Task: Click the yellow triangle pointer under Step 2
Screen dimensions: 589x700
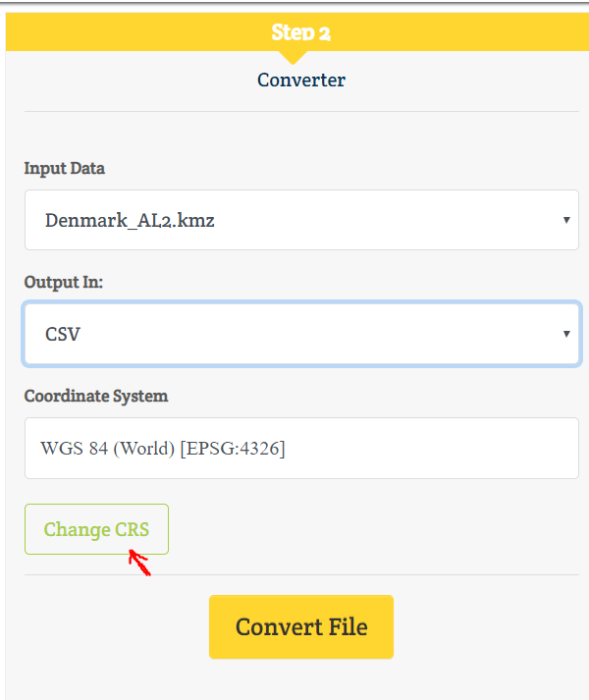Action: 293,57
